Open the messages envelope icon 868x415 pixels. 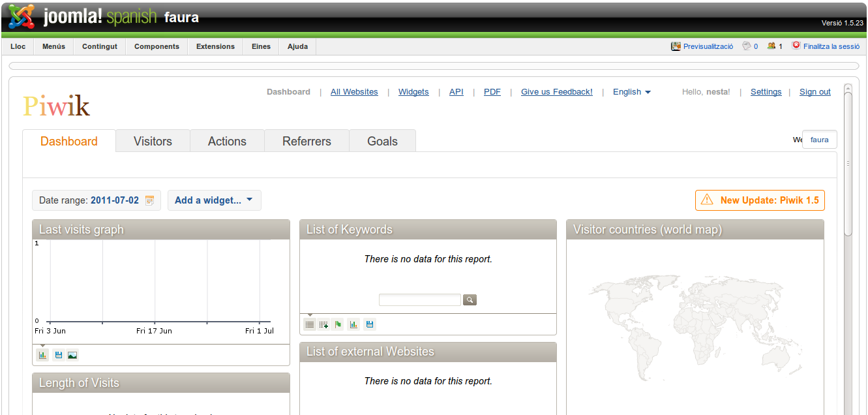tap(747, 46)
